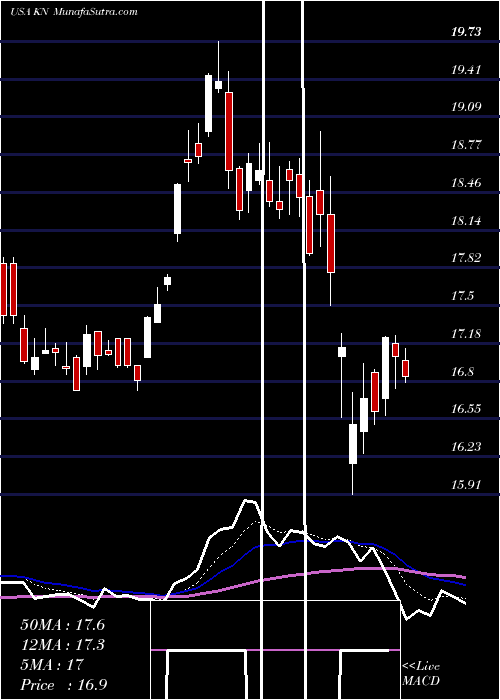
Task: Click the <<Live MACD label
Action: tap(421, 674)
